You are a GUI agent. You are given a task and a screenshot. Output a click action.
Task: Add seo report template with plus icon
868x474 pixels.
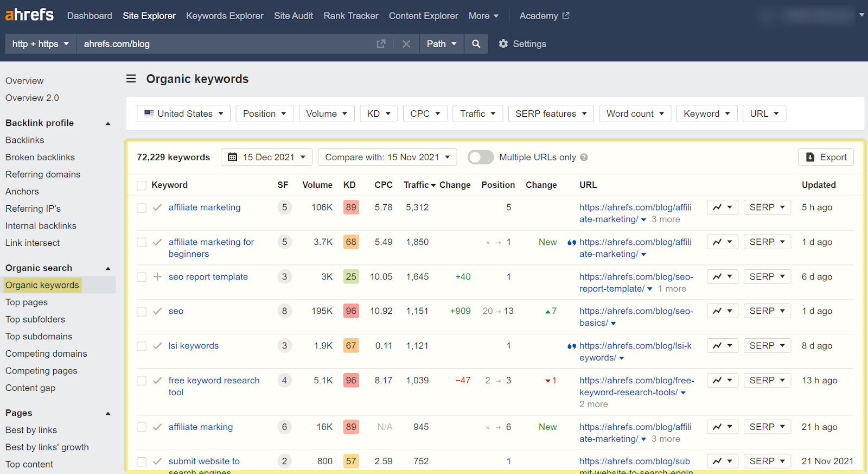coord(157,277)
